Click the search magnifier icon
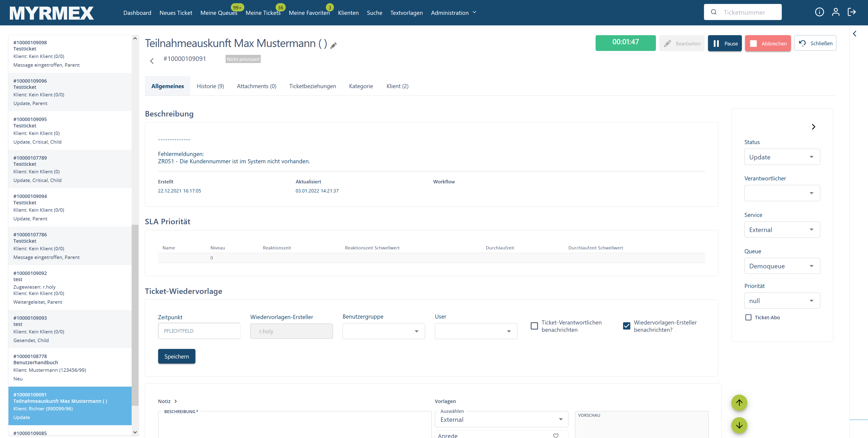Viewport: 868px width, 438px height. pos(714,12)
